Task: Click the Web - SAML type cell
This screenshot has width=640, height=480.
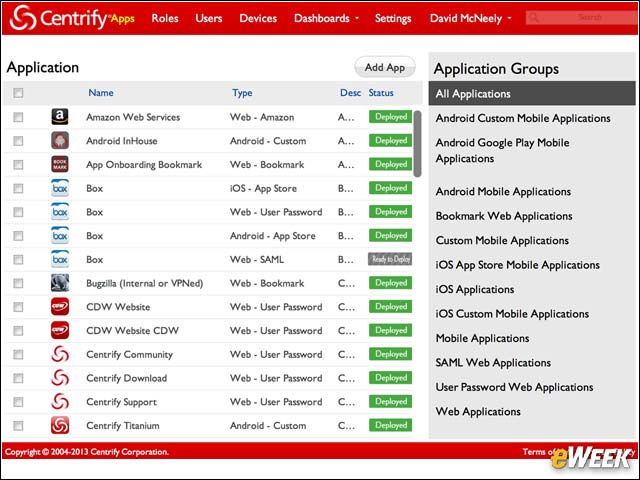Action: coord(257,260)
